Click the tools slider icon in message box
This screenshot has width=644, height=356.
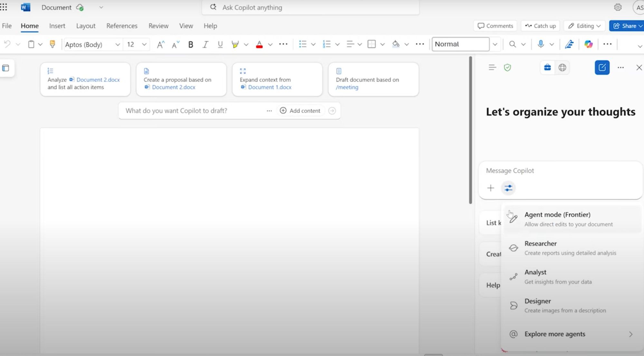pos(508,188)
